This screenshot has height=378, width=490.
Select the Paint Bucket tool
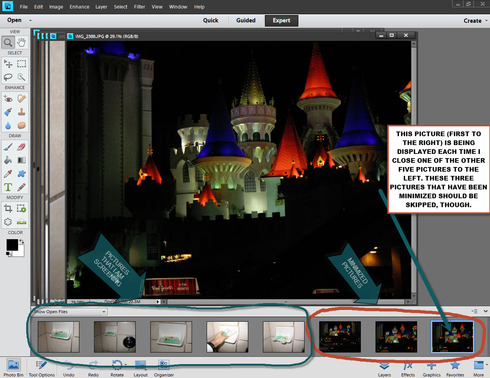[x=8, y=160]
